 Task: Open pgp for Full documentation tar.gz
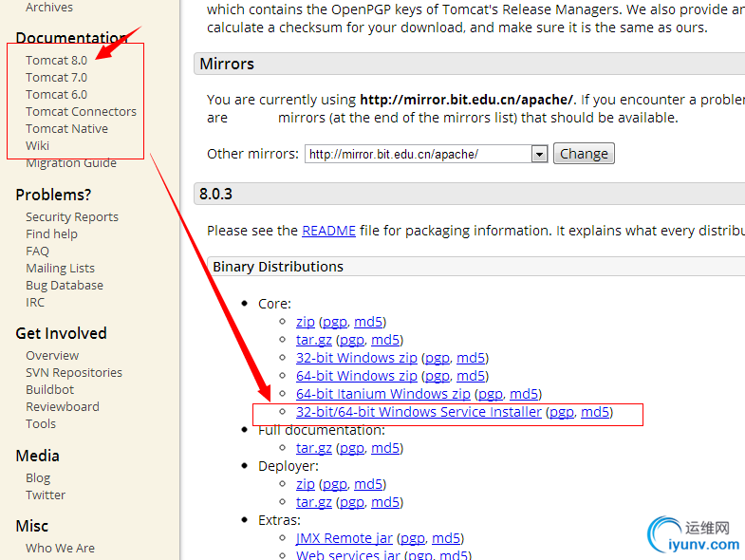point(352,449)
